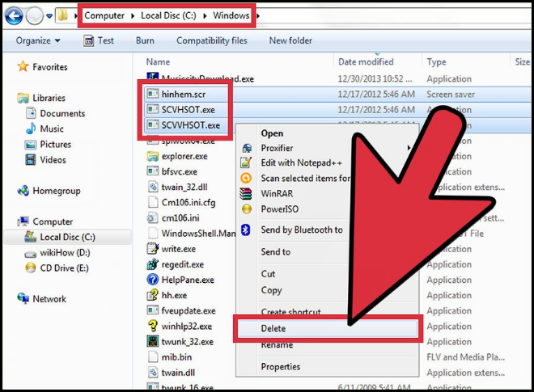Click the Scan selected items antivirus icon
This screenshot has height=392, width=534.
click(x=246, y=178)
